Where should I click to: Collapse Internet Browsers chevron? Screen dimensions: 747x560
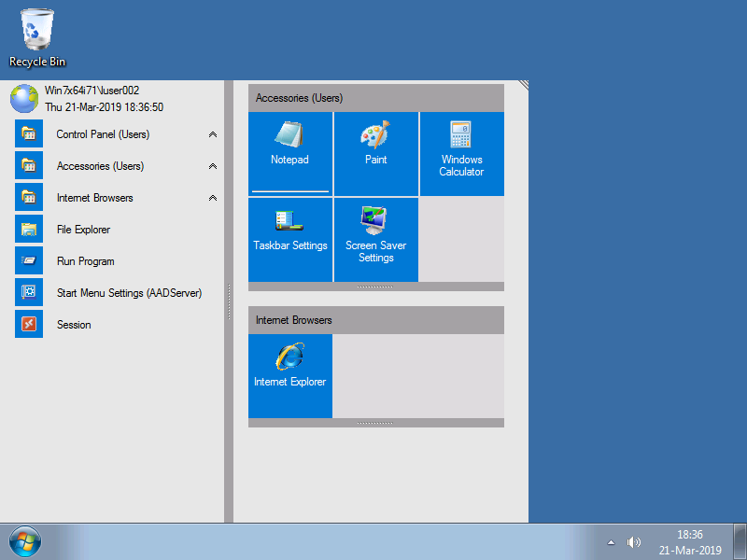tap(213, 198)
